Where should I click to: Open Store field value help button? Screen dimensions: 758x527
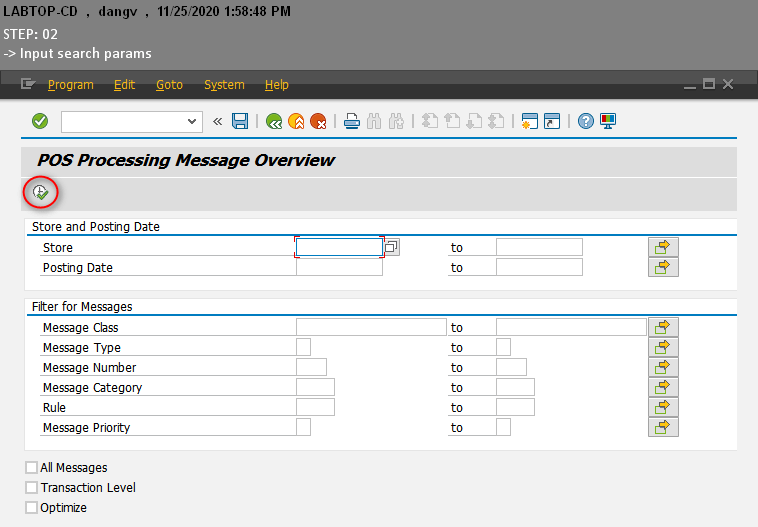(392, 247)
